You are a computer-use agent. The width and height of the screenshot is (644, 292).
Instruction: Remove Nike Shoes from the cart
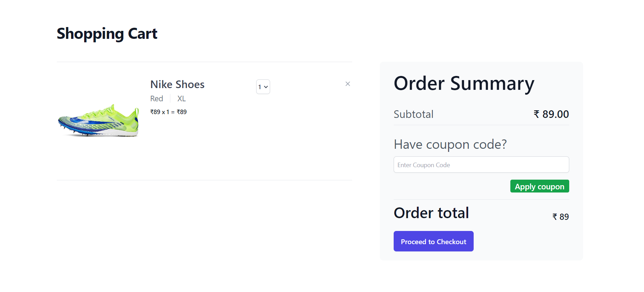348,84
